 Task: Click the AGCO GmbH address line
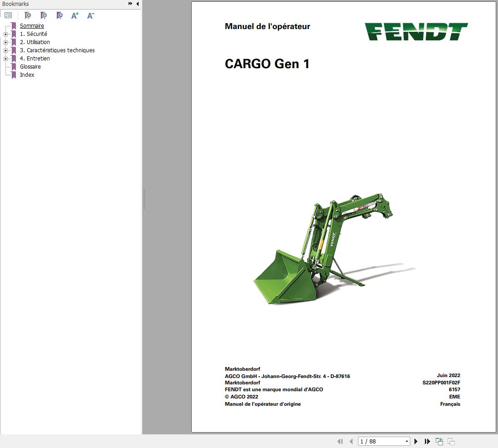point(288,376)
